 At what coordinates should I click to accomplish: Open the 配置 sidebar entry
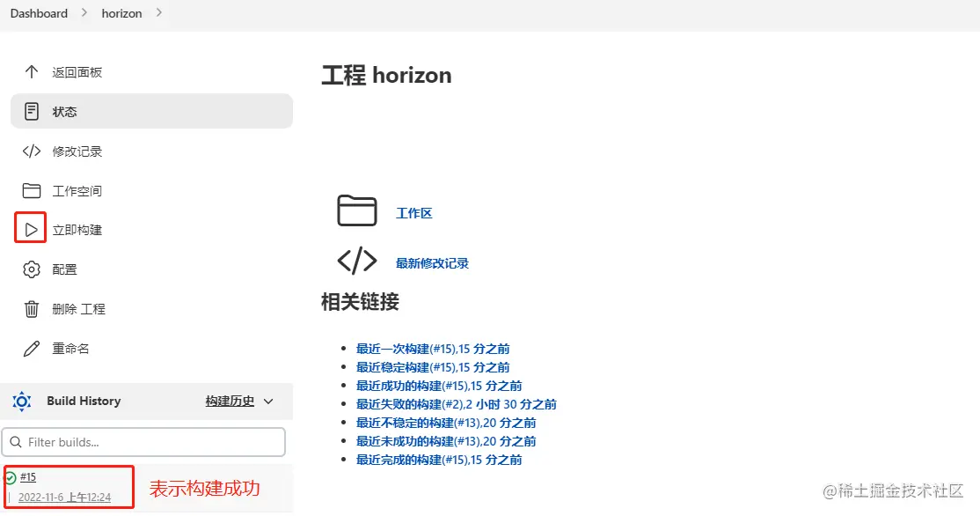[x=152, y=269]
